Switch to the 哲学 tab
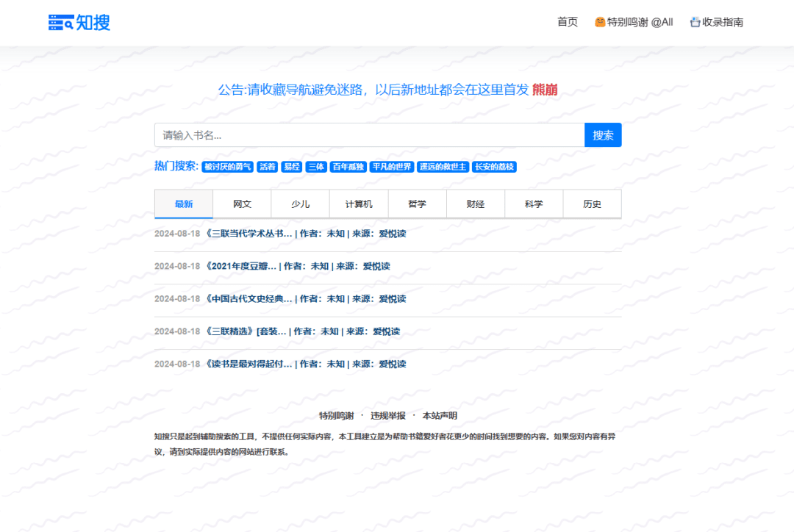This screenshot has width=794, height=532. click(x=417, y=204)
